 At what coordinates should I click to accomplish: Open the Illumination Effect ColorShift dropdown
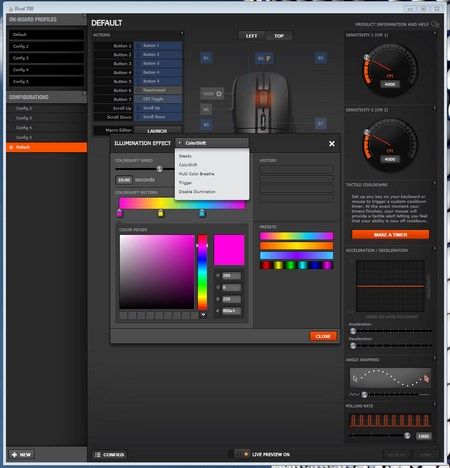tap(212, 143)
